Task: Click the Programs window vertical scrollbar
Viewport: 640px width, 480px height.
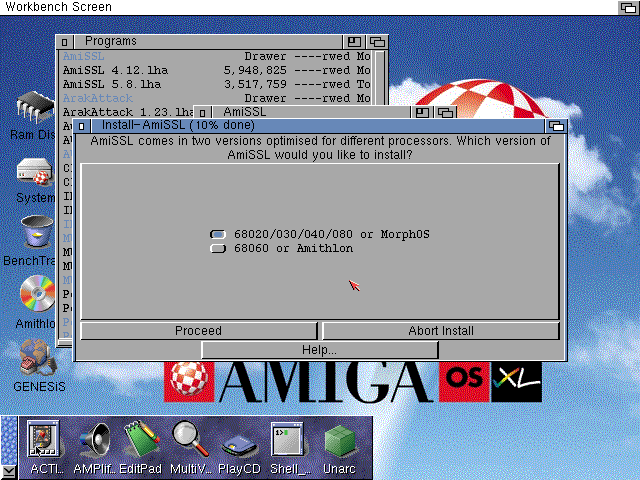Action: point(380,78)
